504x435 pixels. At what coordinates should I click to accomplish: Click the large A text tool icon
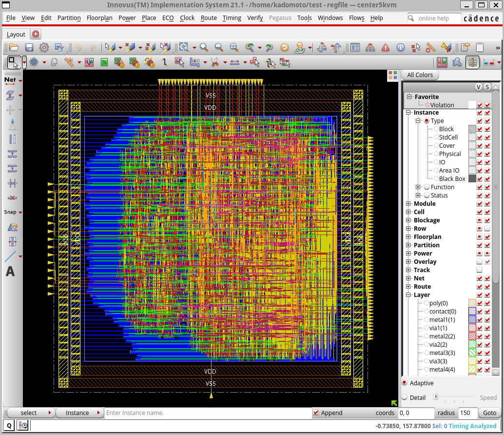coord(10,271)
